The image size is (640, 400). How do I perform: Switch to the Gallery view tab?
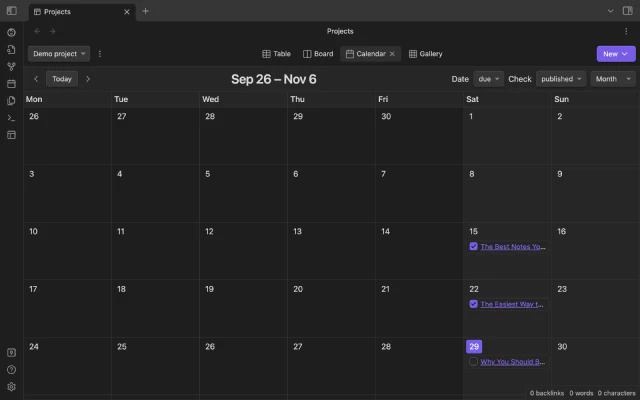pyautogui.click(x=425, y=54)
